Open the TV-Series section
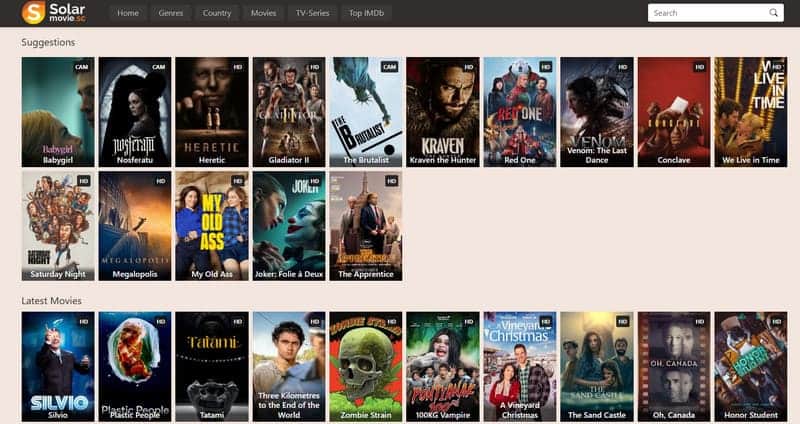Screen dimensions: 800x424 coord(313,13)
